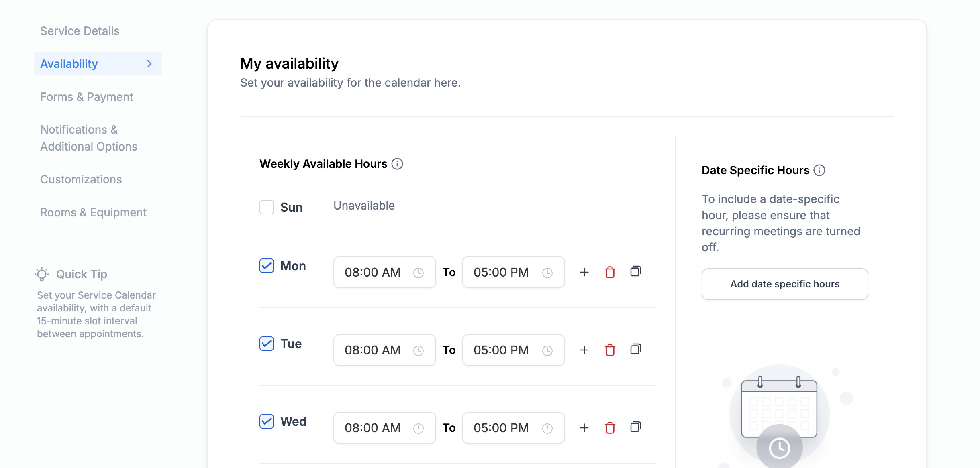The width and height of the screenshot is (980, 468).
Task: Add another time slot for Monday
Action: (x=584, y=272)
